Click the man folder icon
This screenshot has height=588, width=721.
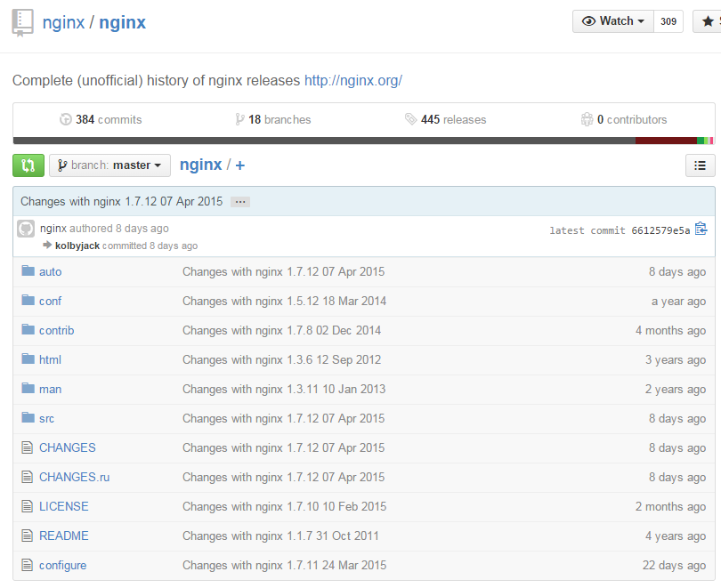[28, 388]
